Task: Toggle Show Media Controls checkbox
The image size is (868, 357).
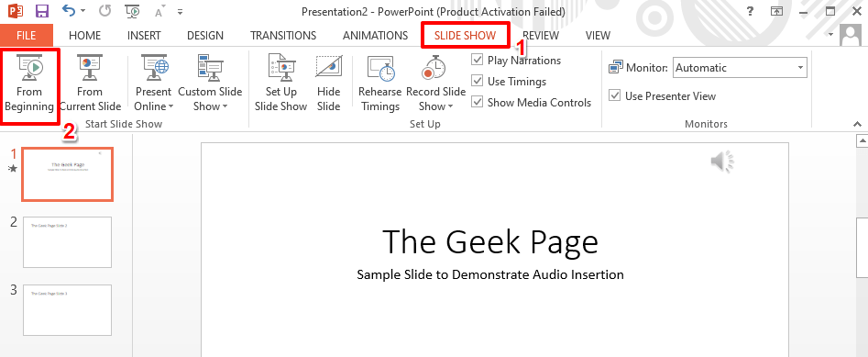Action: click(x=478, y=102)
